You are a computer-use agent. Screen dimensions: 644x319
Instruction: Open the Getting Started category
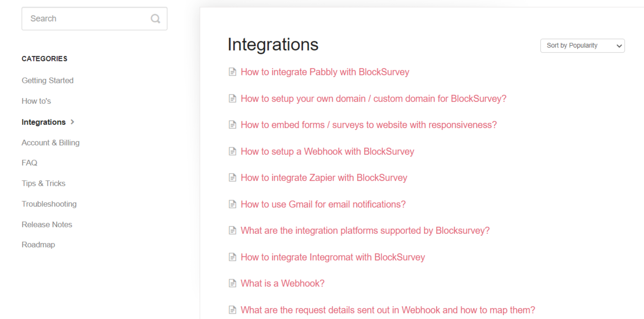pyautogui.click(x=48, y=80)
